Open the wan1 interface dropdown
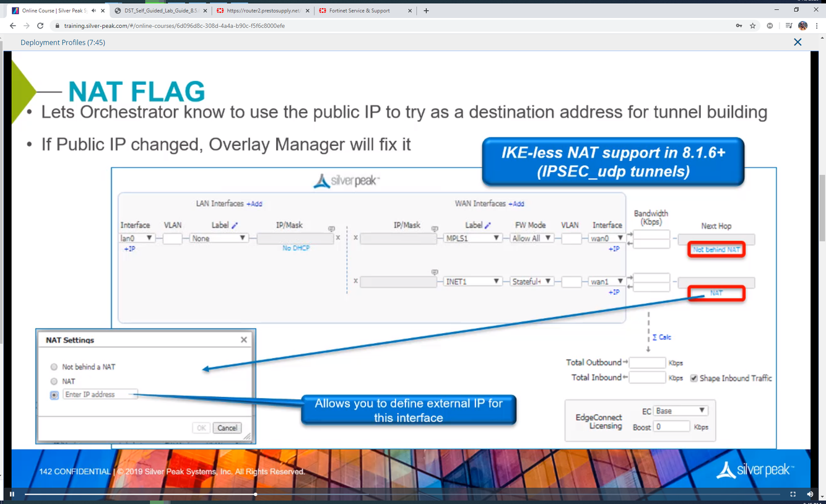826x504 pixels. pos(607,282)
